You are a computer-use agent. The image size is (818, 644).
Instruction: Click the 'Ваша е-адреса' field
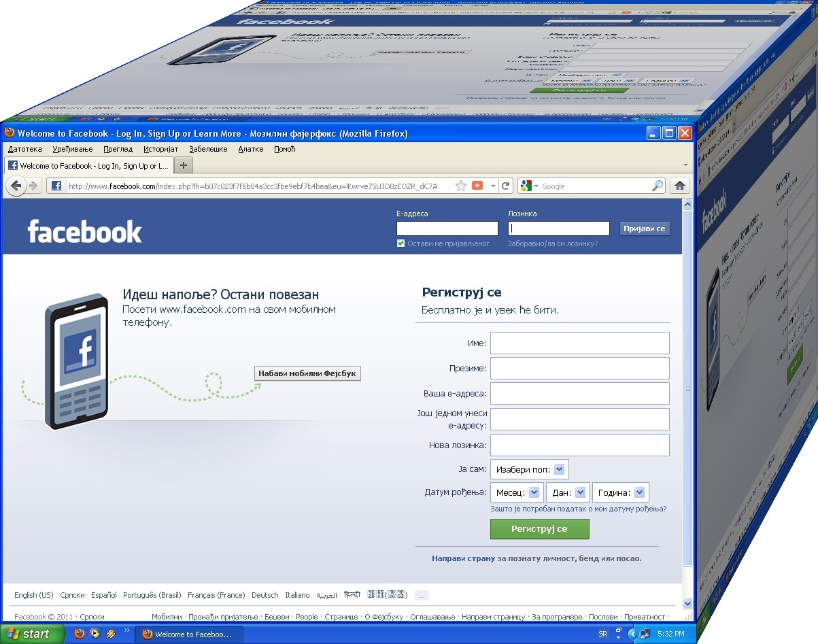[x=580, y=393]
